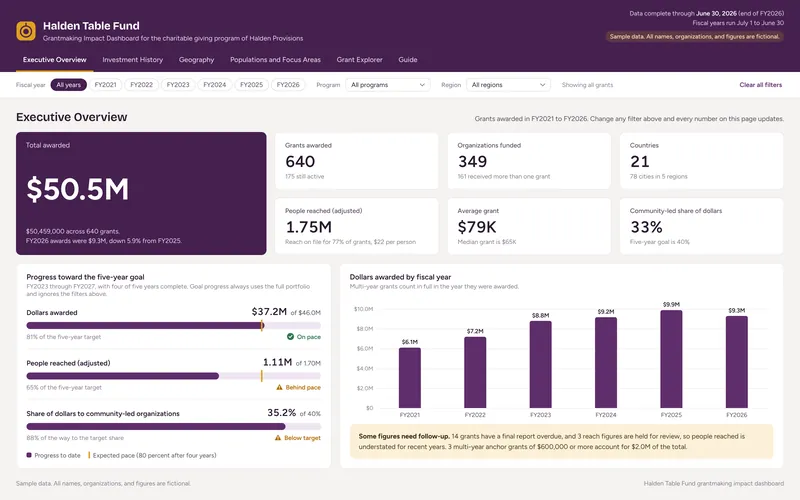Click the Five-year goal is 40% text
This screenshot has width=800, height=500.
[x=660, y=242]
